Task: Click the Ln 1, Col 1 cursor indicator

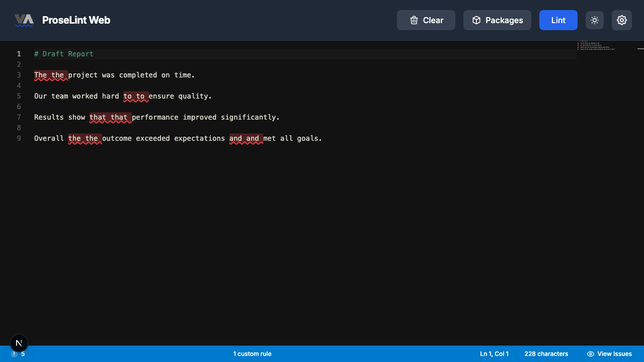Action: point(494,354)
